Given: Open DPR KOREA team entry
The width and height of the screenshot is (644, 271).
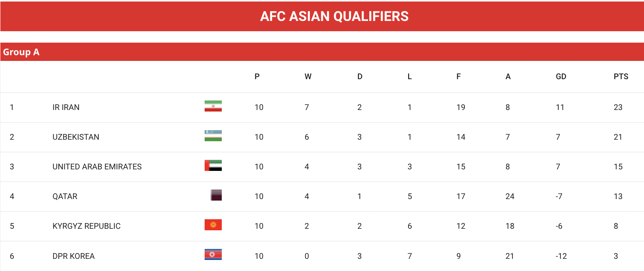Looking at the screenshot, I should click(74, 256).
